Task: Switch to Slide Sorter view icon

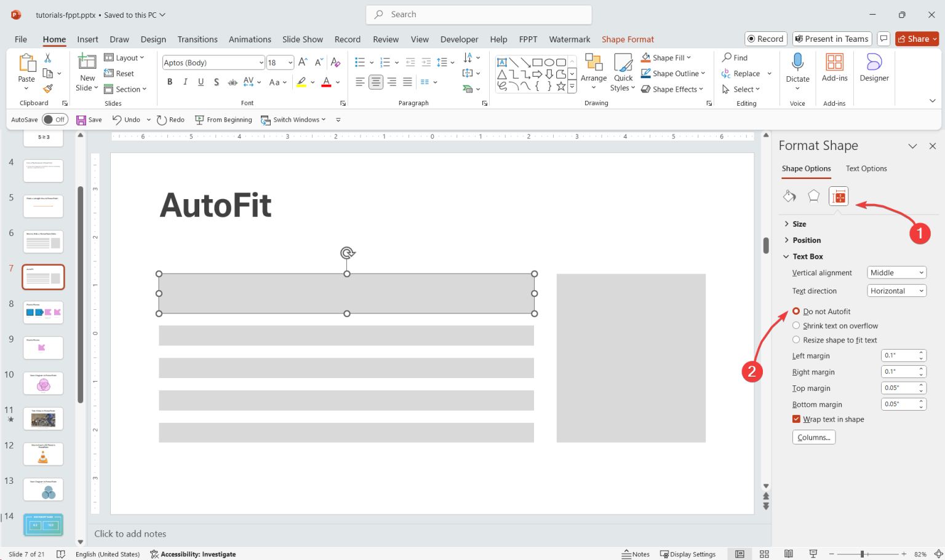Action: [x=764, y=554]
